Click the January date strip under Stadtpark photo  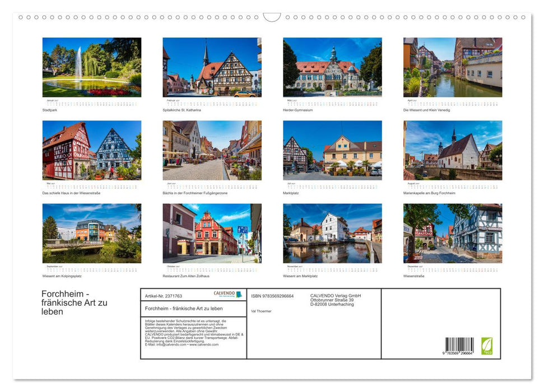click(91, 103)
